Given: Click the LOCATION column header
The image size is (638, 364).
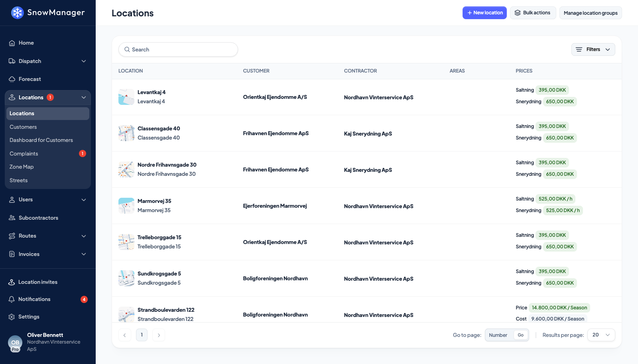Looking at the screenshot, I should point(130,71).
